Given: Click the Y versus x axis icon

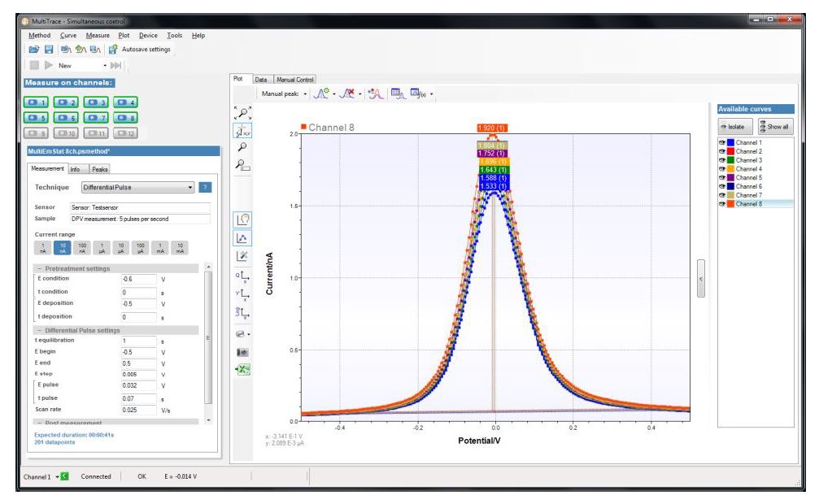Looking at the screenshot, I should pos(242,294).
